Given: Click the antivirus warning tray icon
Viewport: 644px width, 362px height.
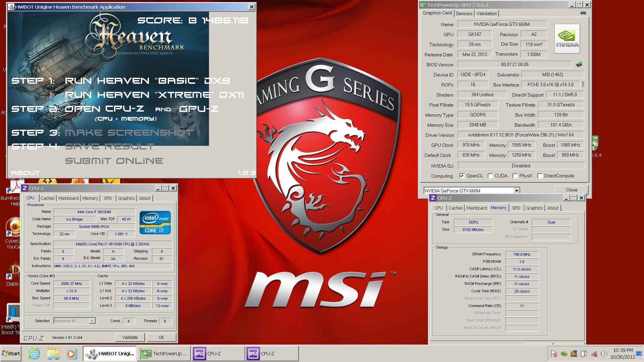Looking at the screenshot, I should point(574,354).
